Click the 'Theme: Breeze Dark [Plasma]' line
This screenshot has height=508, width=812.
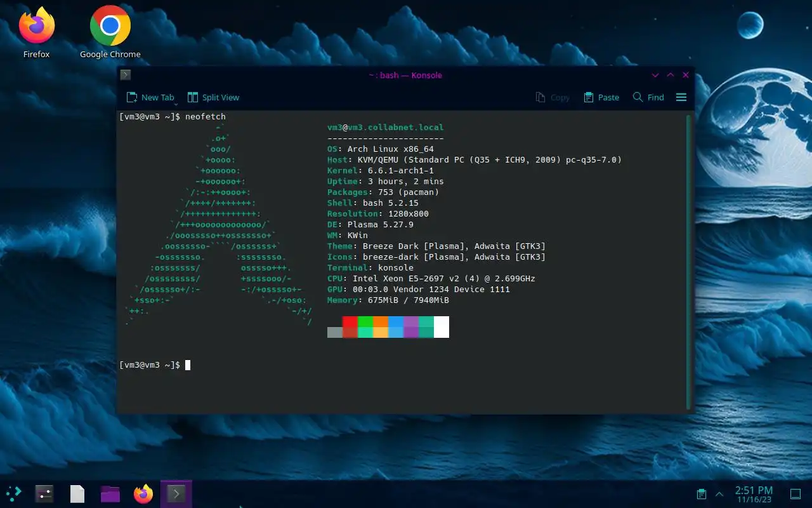(x=436, y=246)
